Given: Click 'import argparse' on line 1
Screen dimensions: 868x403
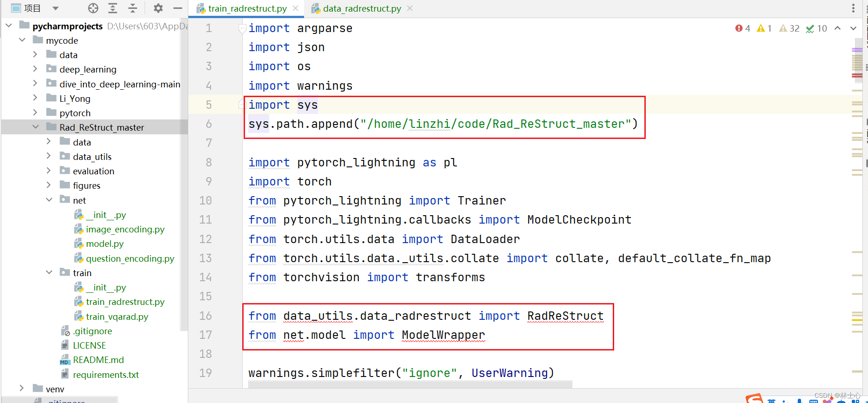Looking at the screenshot, I should (300, 28).
